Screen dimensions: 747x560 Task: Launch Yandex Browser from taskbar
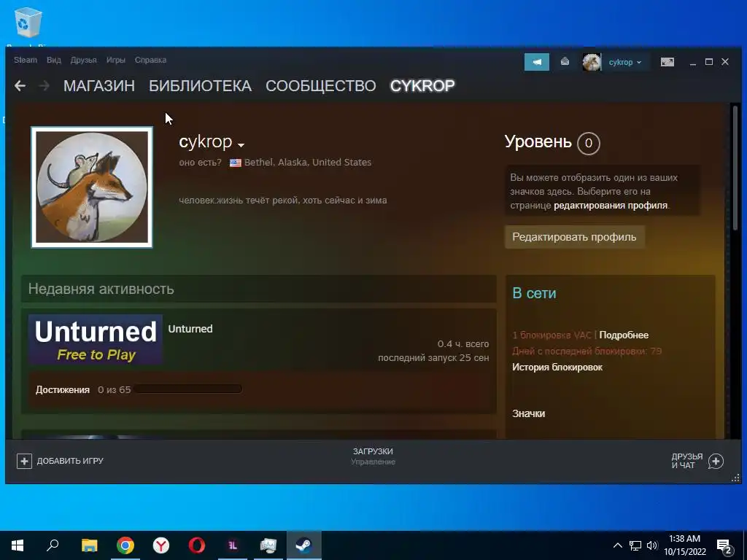(x=161, y=545)
